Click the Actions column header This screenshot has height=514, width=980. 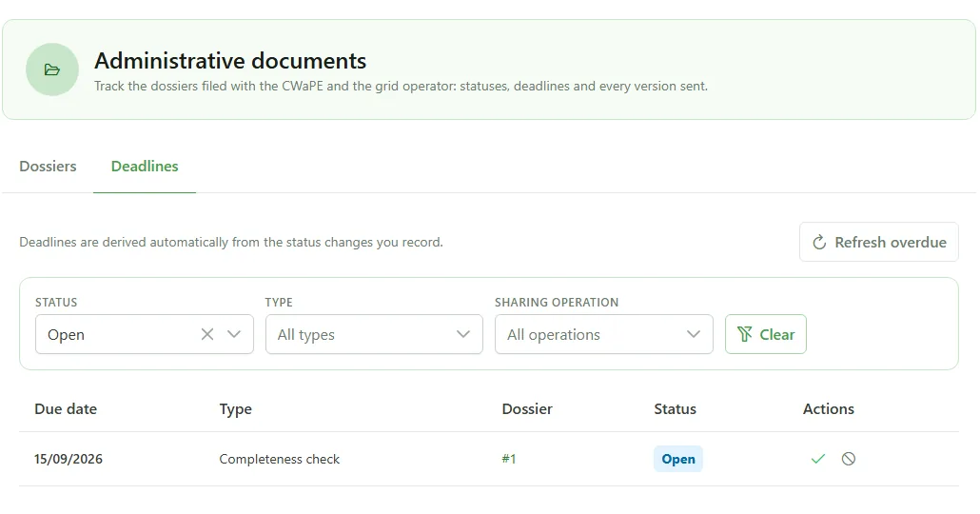828,409
